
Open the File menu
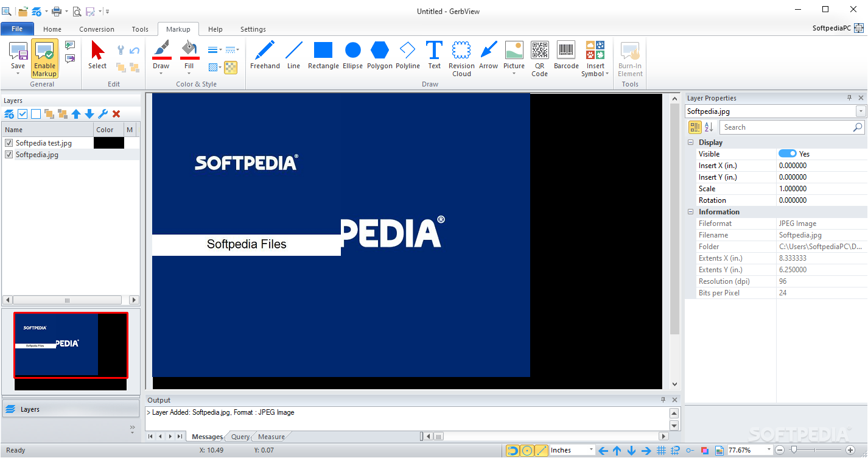coord(17,29)
